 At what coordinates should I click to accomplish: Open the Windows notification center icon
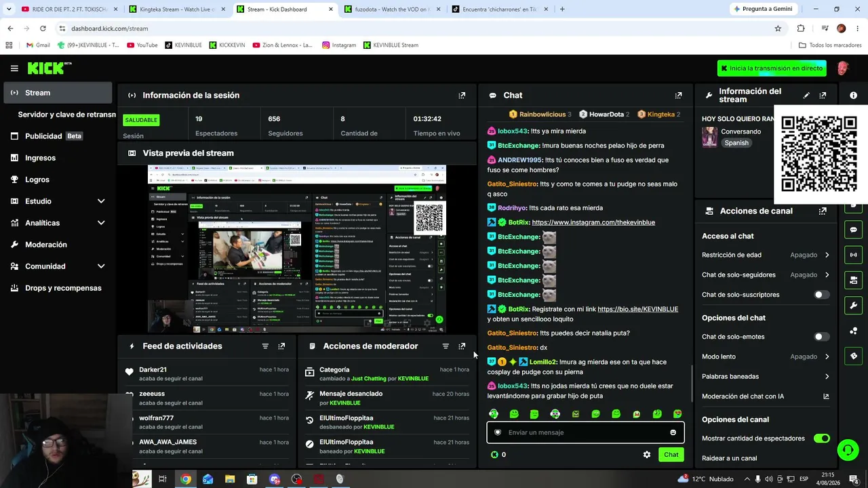854,479
